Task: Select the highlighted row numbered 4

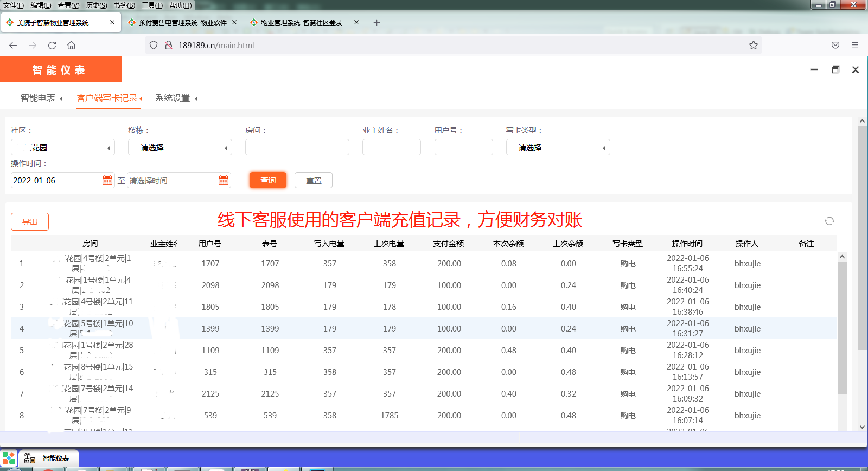Action: tap(424, 329)
